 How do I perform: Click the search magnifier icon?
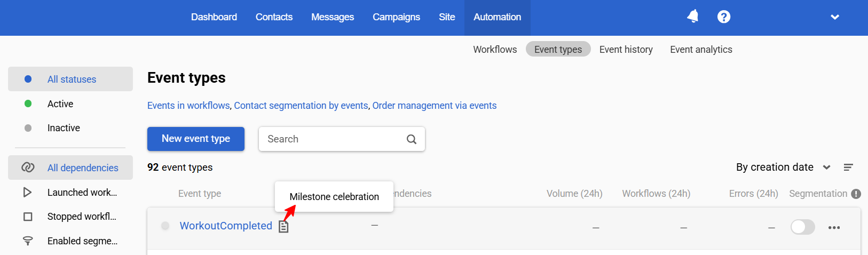tap(412, 139)
